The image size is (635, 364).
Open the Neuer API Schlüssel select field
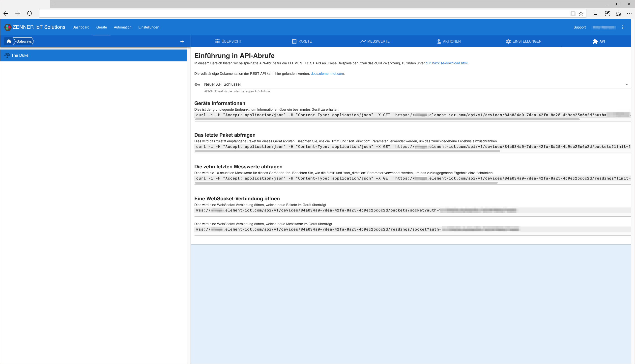coord(417,84)
